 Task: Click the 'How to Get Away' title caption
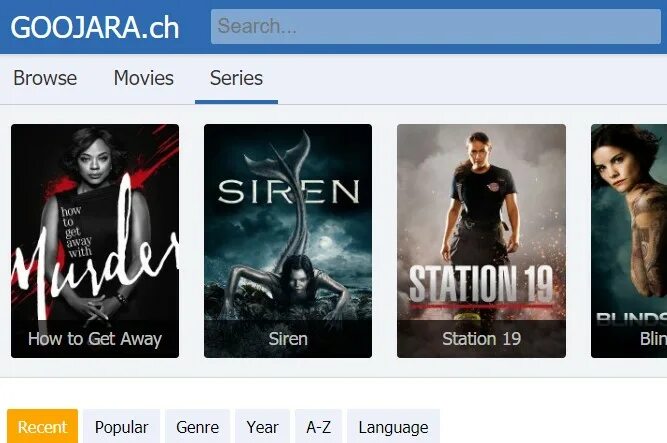click(95, 339)
